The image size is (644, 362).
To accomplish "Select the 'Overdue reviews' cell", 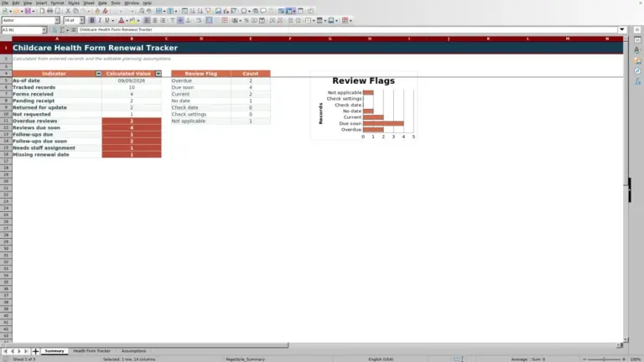I will (57, 121).
